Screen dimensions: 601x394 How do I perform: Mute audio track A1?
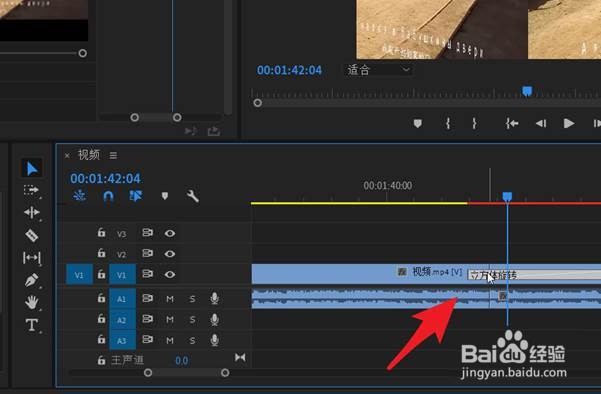pos(170,299)
